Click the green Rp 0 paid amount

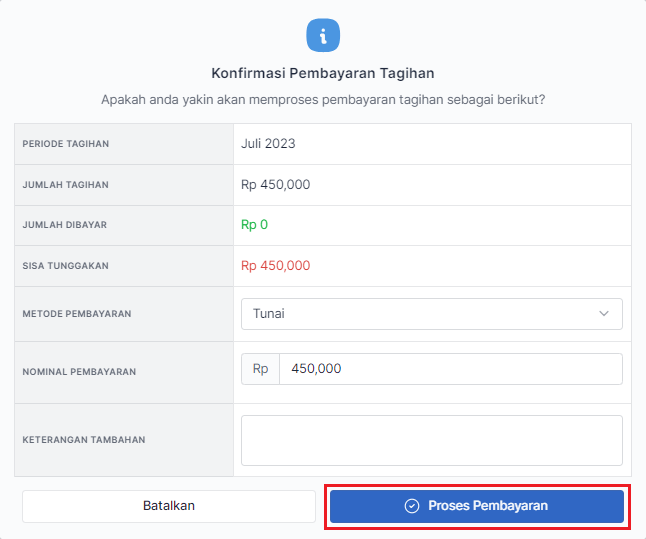pyautogui.click(x=254, y=225)
